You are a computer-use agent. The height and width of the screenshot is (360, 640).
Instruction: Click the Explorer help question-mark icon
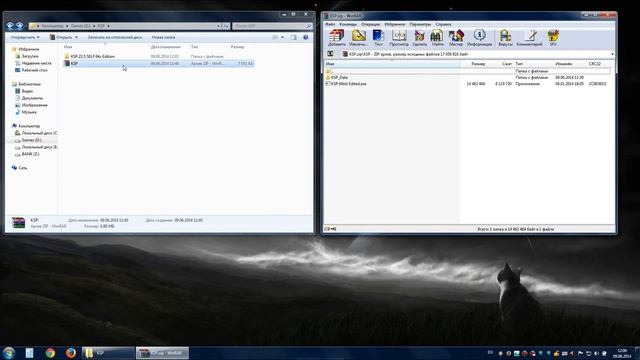click(305, 37)
